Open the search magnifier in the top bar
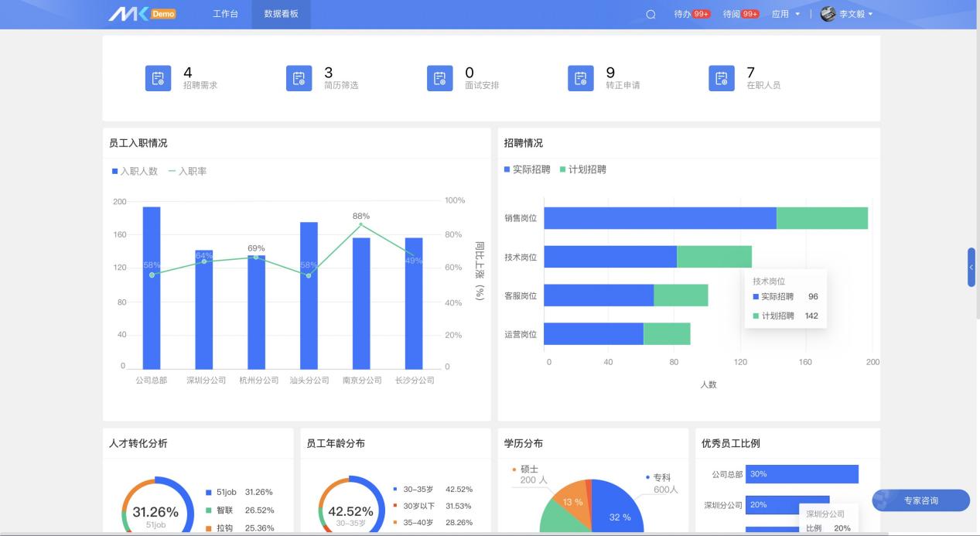The width and height of the screenshot is (980, 536). 648,13
